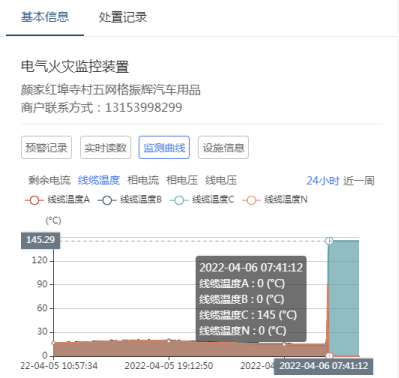The image size is (399, 378).
Task: Hide the 线缆温度C series via its label
Action: pyautogui.click(x=213, y=200)
